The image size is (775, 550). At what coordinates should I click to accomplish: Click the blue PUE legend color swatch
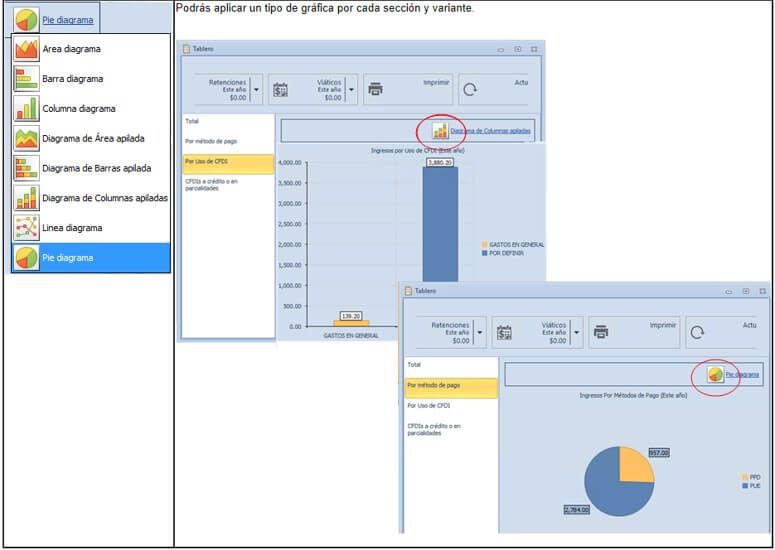(x=745, y=486)
